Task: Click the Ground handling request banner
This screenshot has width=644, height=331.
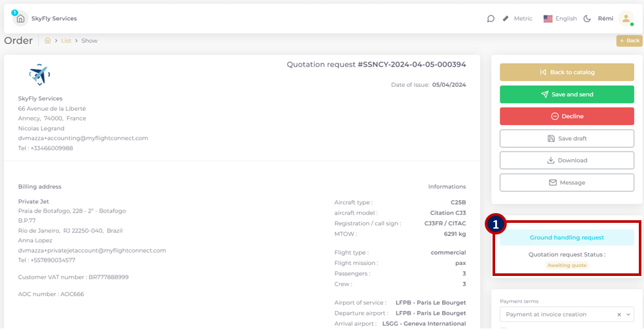Action: click(x=567, y=238)
